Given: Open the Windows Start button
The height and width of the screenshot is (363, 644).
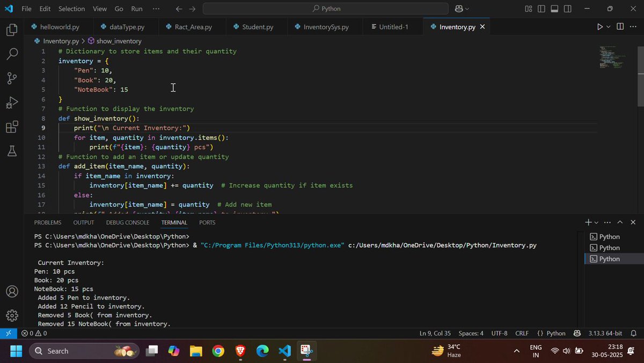Looking at the screenshot, I should click(16, 351).
